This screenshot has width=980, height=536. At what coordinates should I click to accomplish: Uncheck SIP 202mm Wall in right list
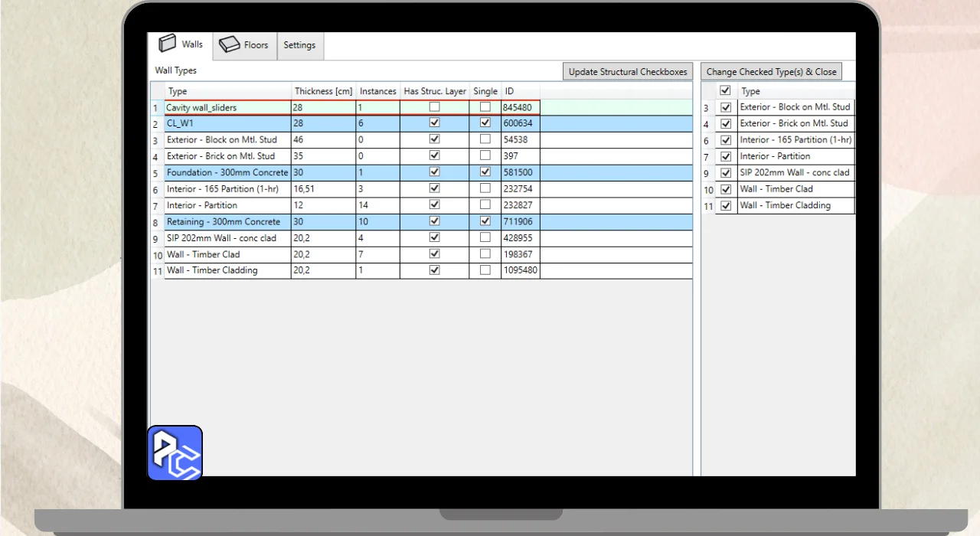coord(726,172)
